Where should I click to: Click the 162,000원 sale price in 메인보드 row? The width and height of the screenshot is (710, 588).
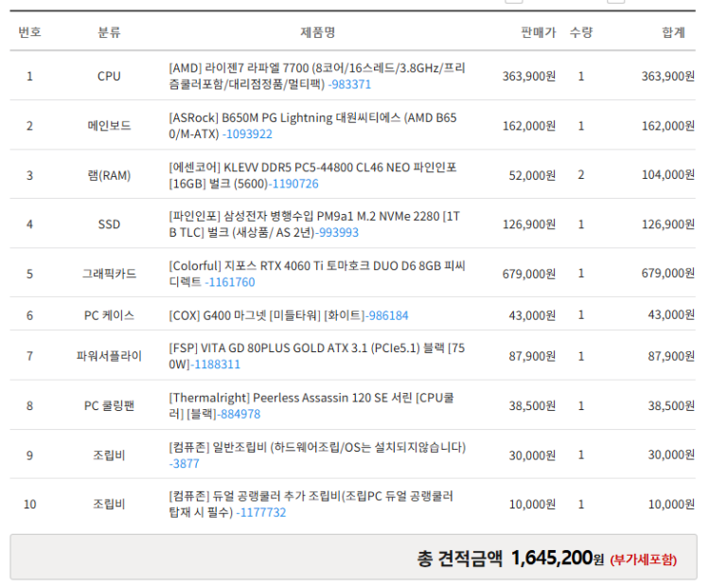529,126
